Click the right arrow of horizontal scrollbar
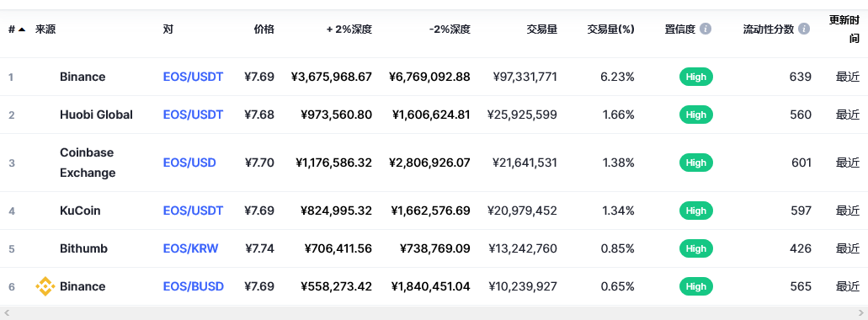868x320 pixels. coord(860,312)
